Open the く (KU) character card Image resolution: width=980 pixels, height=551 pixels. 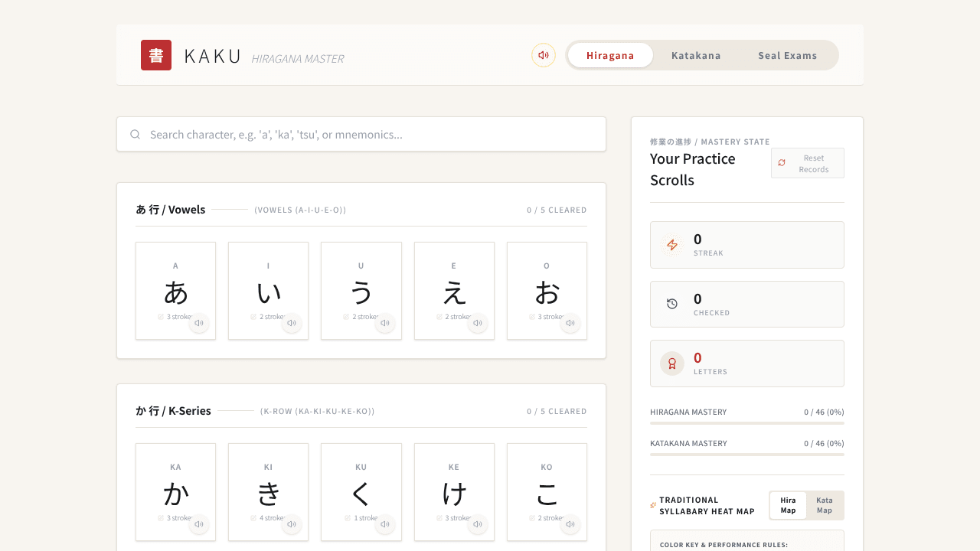pyautogui.click(x=361, y=492)
